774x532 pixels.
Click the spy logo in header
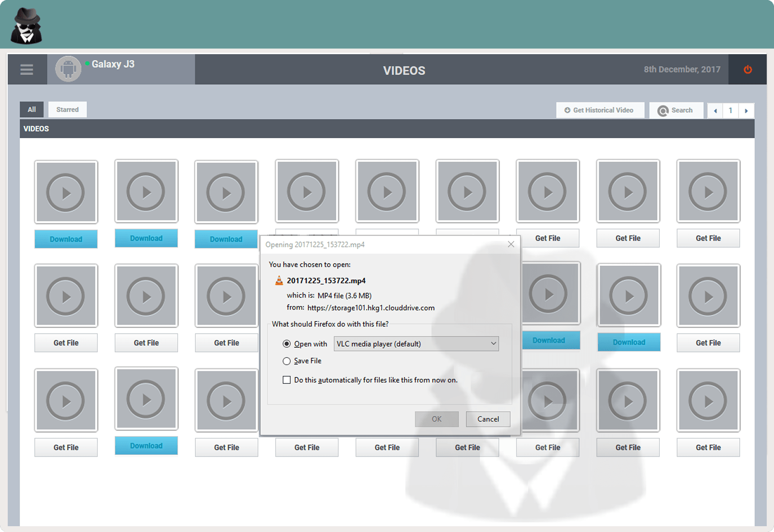pos(27,26)
